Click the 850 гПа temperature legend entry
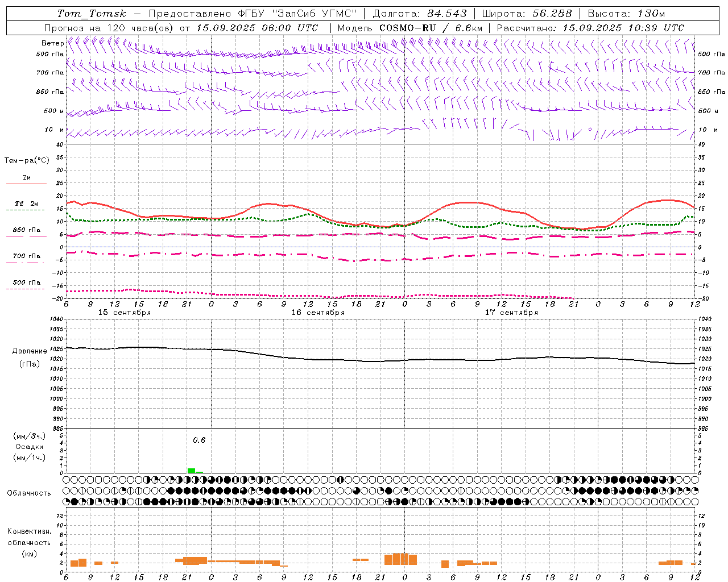The height and width of the screenshot is (582, 728). point(26,232)
